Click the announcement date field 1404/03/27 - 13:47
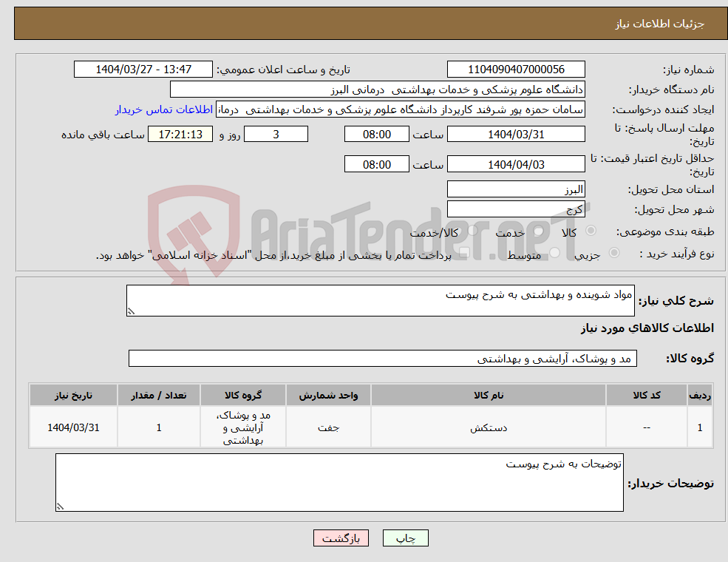 point(143,70)
